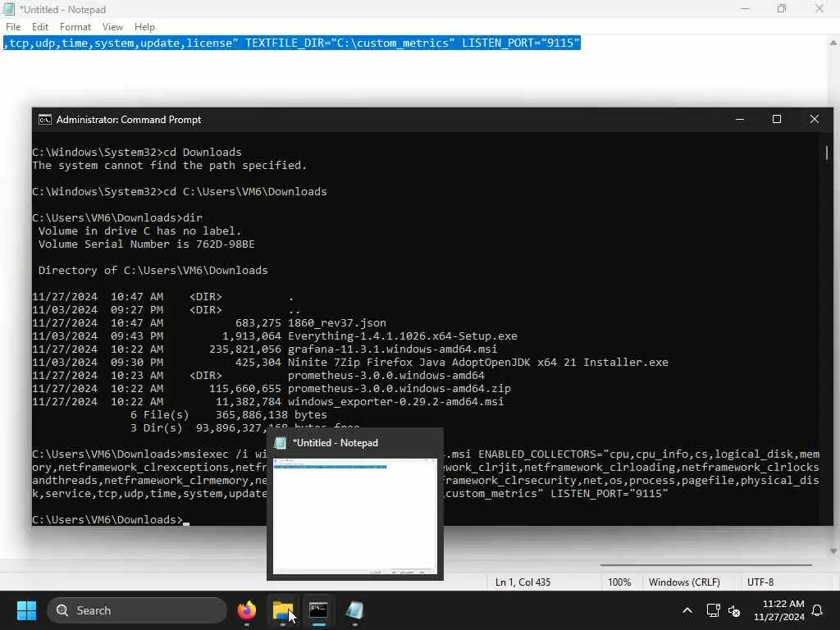The height and width of the screenshot is (630, 840).
Task: Click the final command prompt cursor line
Action: (111, 519)
